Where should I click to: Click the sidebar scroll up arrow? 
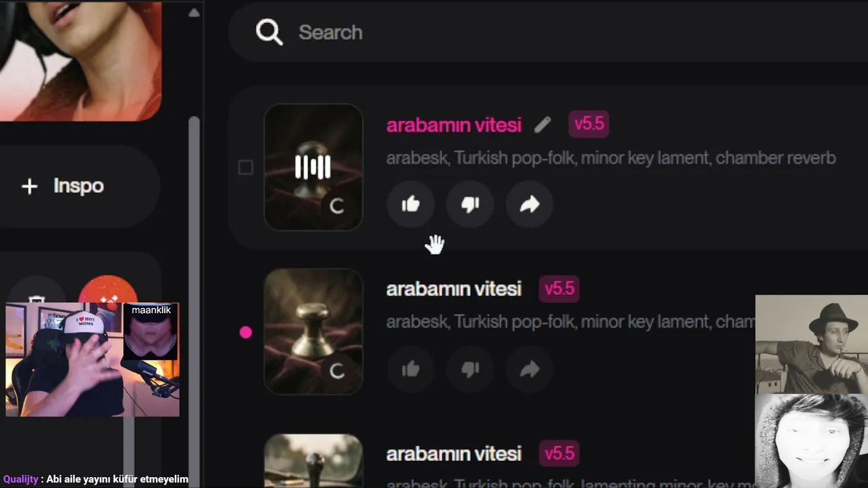(x=194, y=12)
